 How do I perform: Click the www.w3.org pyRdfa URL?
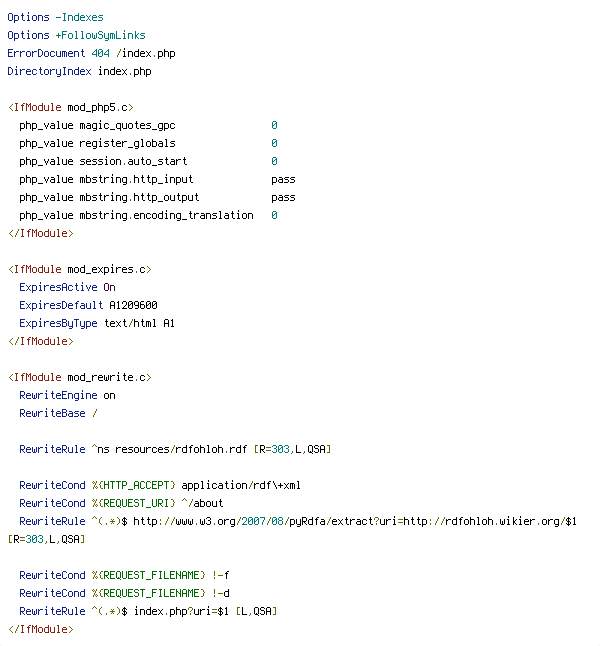[354, 522]
